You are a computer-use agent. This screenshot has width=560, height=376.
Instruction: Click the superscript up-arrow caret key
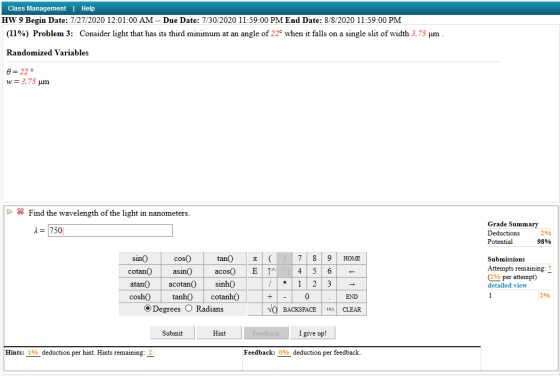click(x=270, y=271)
